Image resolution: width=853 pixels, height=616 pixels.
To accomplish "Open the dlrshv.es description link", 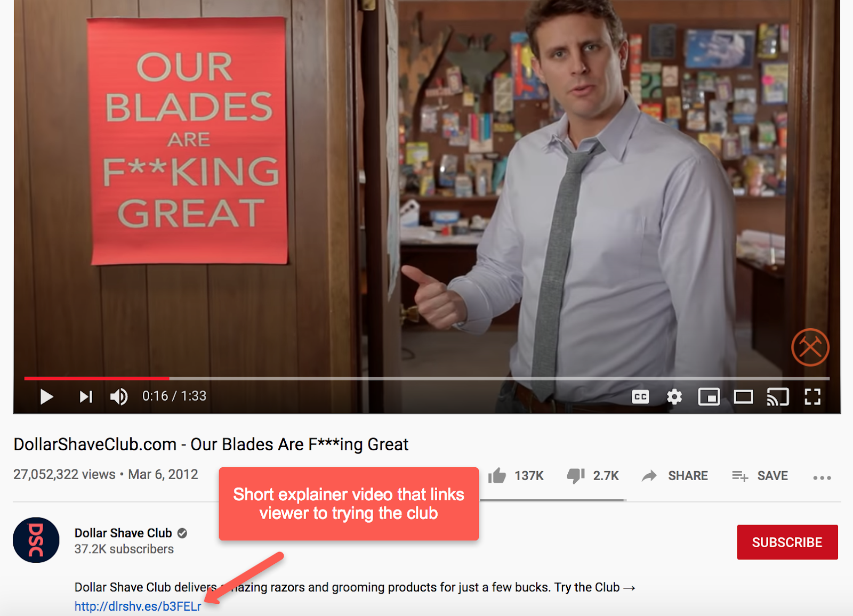I will coord(138,606).
